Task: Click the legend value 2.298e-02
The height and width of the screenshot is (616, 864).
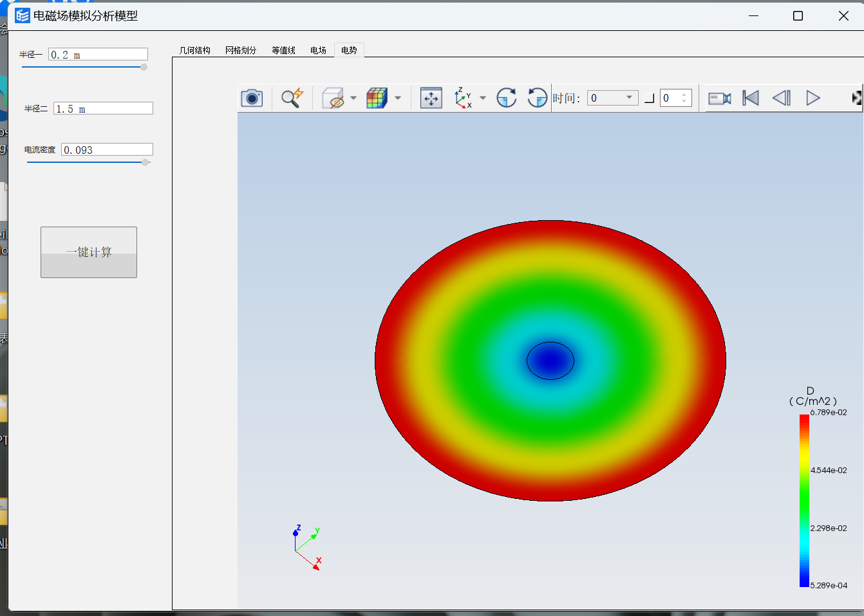Action: [829, 528]
